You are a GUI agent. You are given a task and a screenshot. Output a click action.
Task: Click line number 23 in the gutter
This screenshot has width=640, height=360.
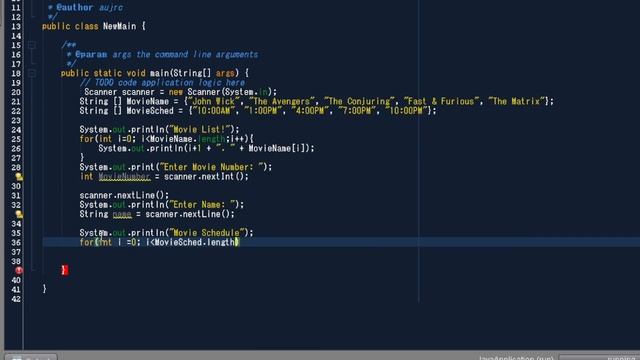point(16,120)
